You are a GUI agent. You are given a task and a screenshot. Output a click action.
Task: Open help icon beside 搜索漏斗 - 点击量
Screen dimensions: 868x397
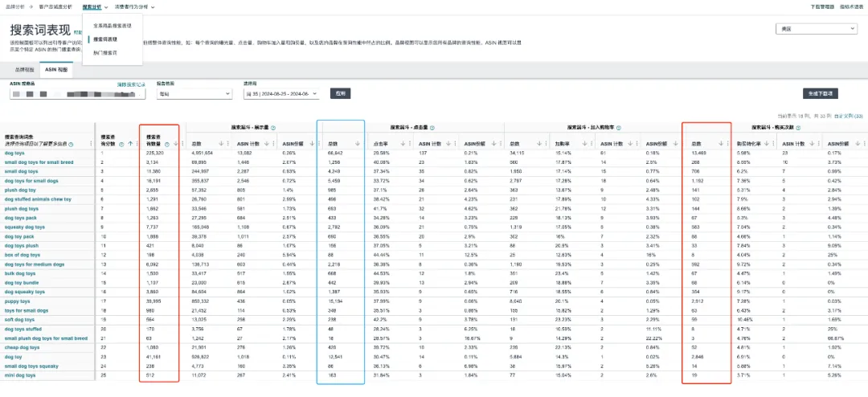point(432,127)
